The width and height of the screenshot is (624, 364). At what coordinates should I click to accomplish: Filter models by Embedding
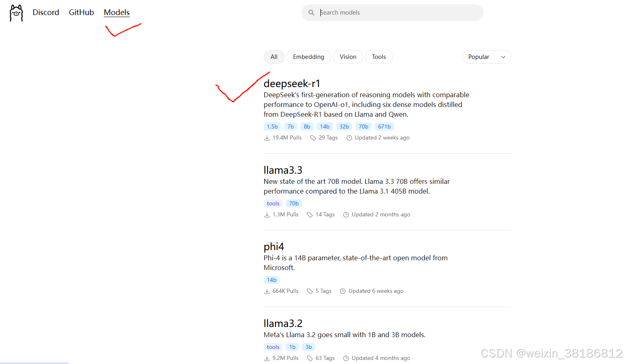309,57
